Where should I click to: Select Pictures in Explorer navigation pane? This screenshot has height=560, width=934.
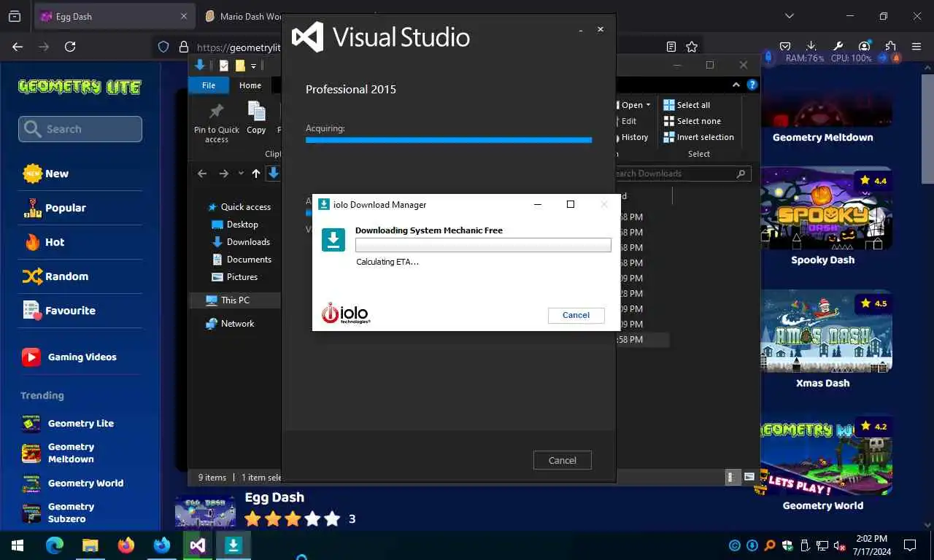click(x=234, y=277)
